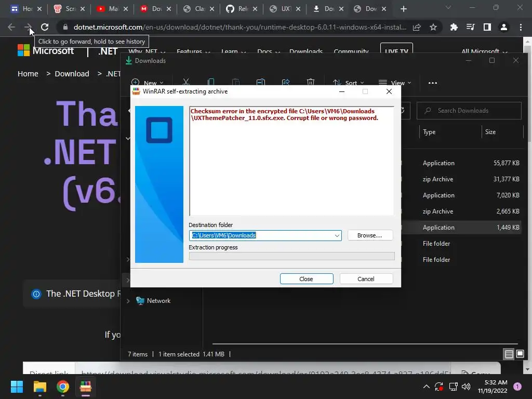
Task: Click the Share icon in Explorer toolbar
Action: 286,83
